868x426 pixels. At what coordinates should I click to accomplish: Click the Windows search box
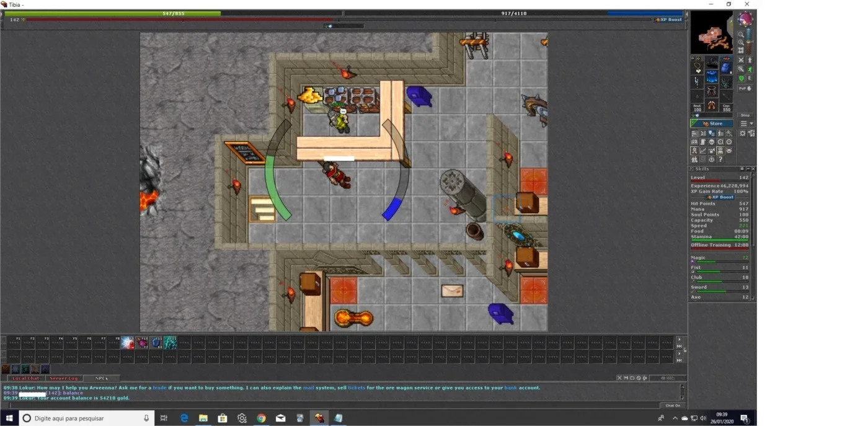(86, 418)
